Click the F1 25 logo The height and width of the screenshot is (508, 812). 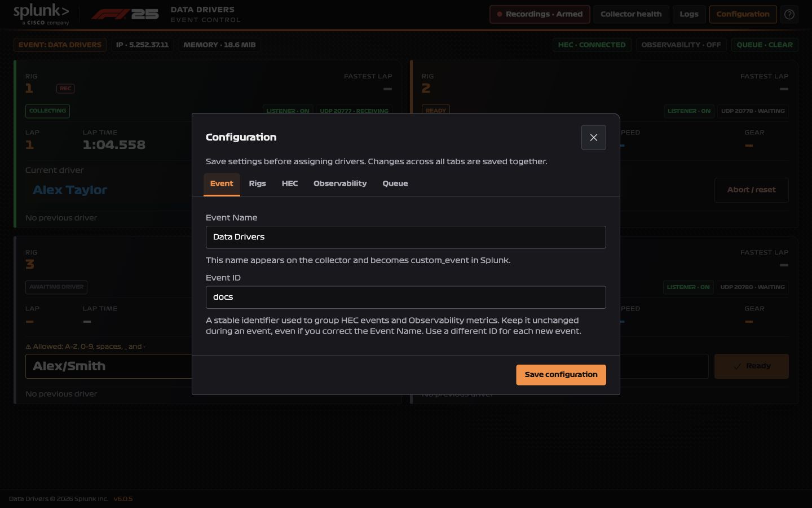pos(125,14)
